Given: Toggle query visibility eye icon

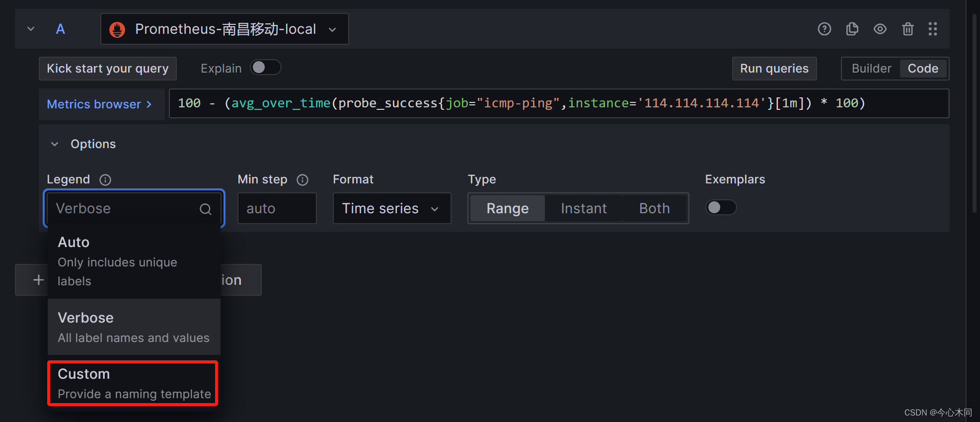Looking at the screenshot, I should coord(880,29).
